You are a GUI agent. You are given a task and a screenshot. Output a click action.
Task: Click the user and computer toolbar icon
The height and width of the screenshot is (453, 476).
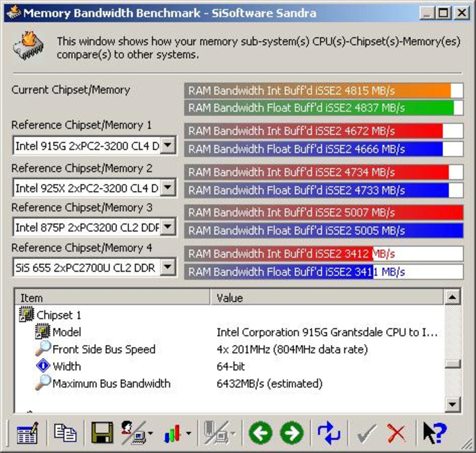[x=133, y=432]
